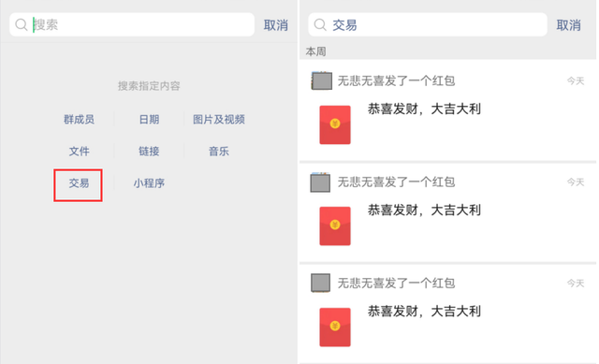Screen dimensions: 599x364
Task: Open the third red envelope icon
Action: [x=335, y=328]
